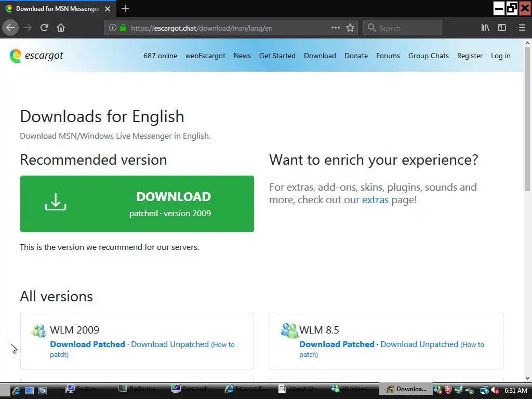Viewport: 532px width, 399px height.
Task: Open Group Chats nav link
Action: 429,56
